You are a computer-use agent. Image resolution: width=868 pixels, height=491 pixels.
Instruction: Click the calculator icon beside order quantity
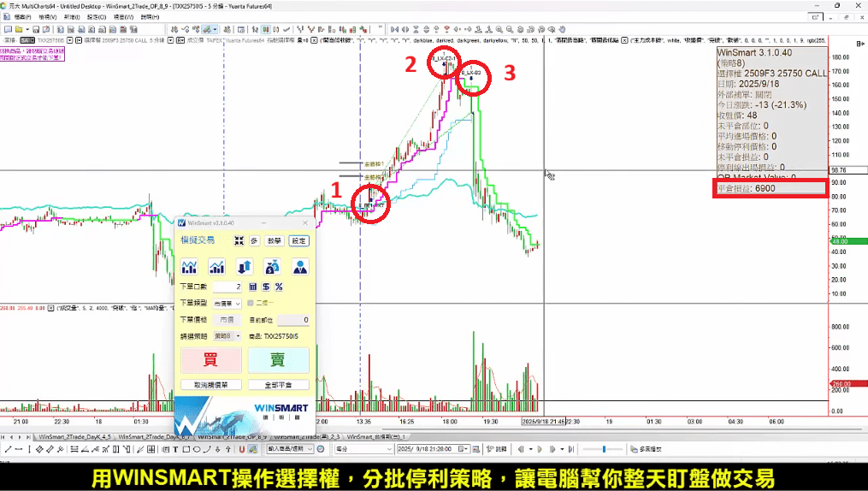pos(253,287)
